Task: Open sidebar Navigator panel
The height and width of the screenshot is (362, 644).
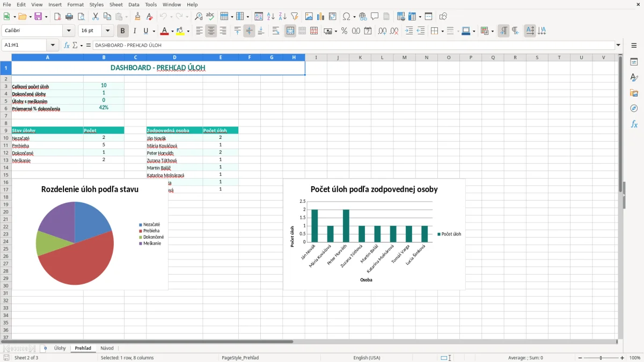Action: 634,108
